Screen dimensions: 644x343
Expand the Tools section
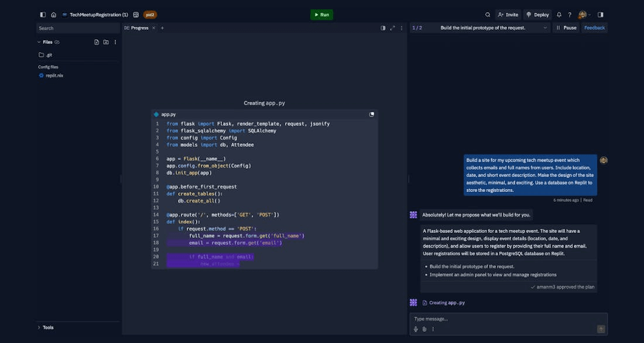(46, 327)
